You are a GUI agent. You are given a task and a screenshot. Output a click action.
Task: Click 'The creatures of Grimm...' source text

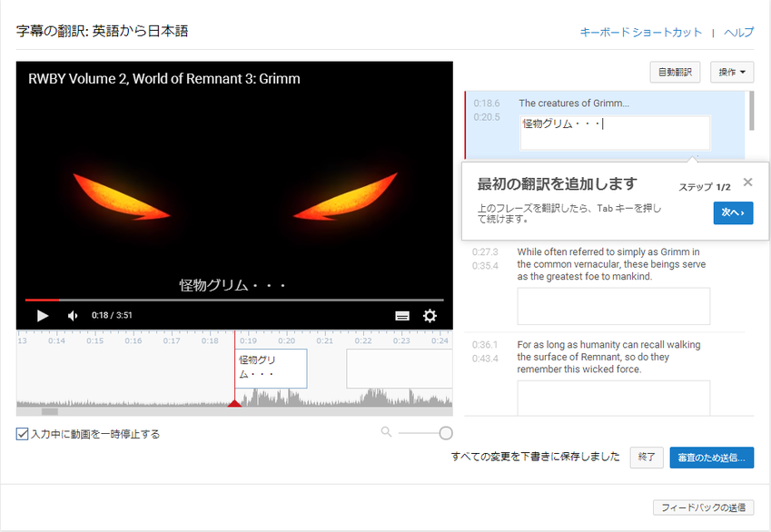pyautogui.click(x=574, y=103)
